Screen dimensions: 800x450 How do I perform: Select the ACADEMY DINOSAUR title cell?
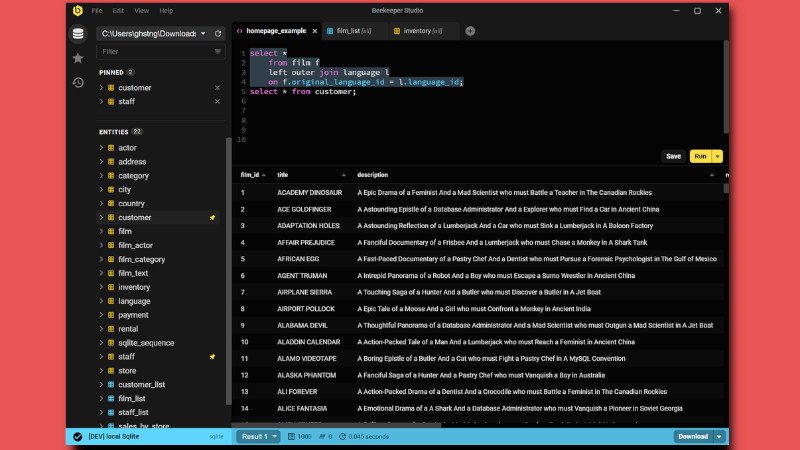coord(310,193)
